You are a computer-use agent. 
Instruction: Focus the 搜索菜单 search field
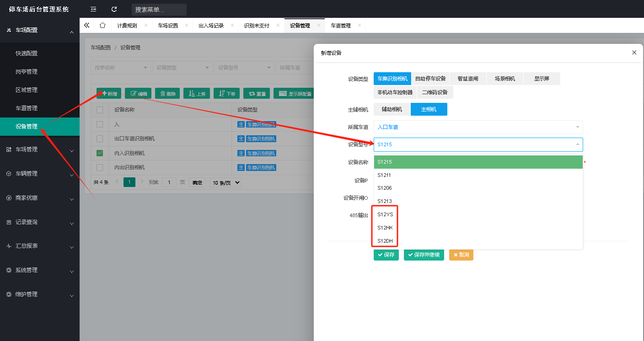tap(159, 10)
